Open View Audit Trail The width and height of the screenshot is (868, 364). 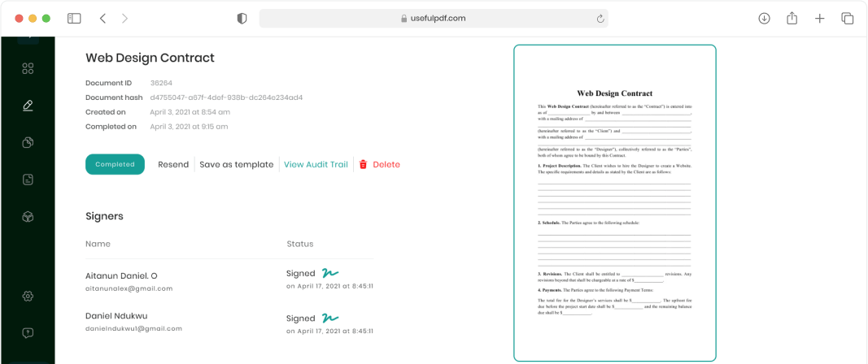click(x=316, y=164)
